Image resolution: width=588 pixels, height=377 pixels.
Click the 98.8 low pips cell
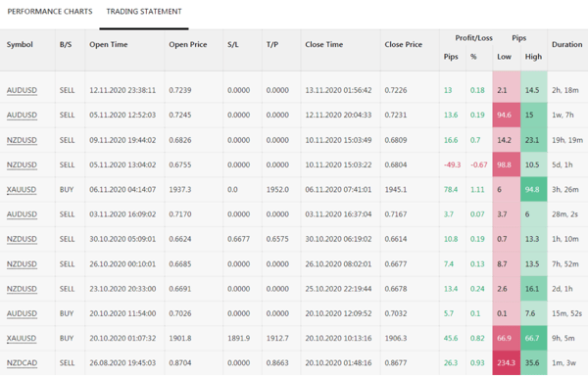[507, 165]
